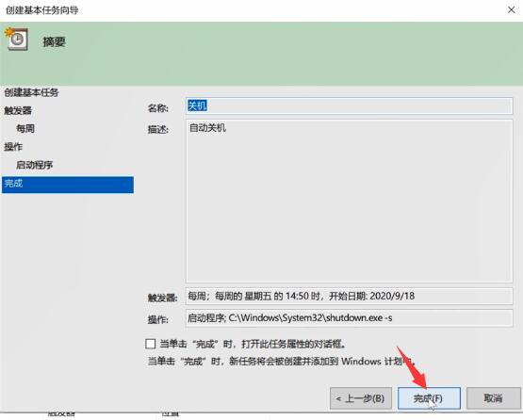
Task: Click the 触发器 summary field
Action: (x=349, y=296)
